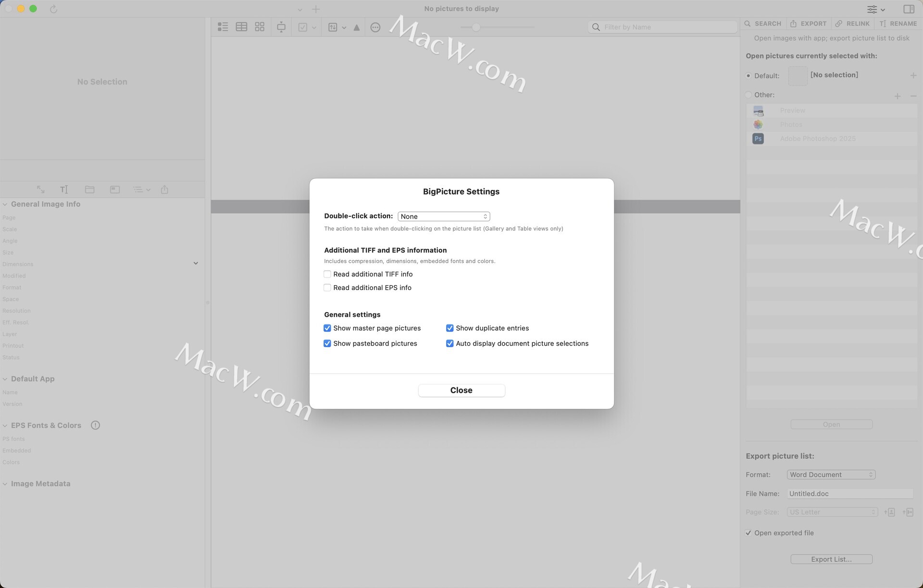The image size is (923, 588).
Task: Uncheck Auto display document picture selections
Action: click(x=450, y=343)
